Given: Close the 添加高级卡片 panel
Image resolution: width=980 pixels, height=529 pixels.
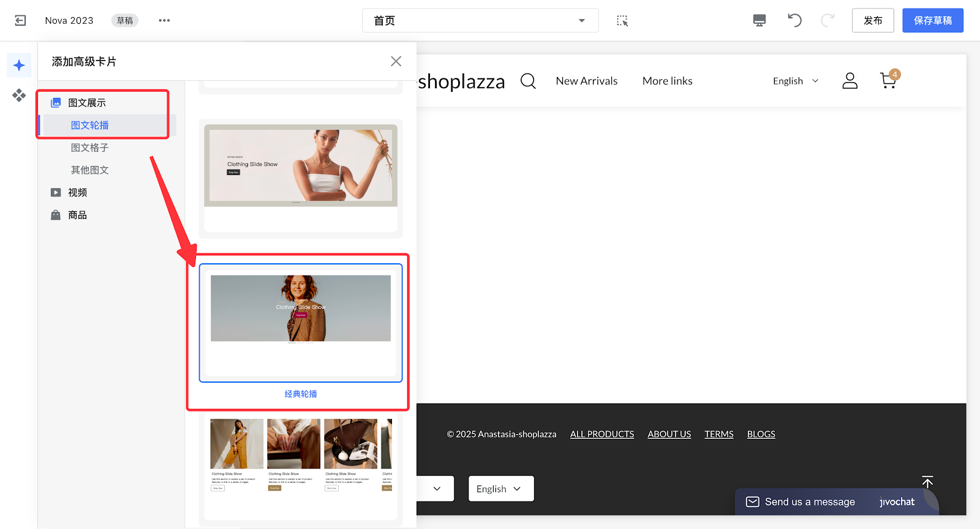Looking at the screenshot, I should [396, 61].
